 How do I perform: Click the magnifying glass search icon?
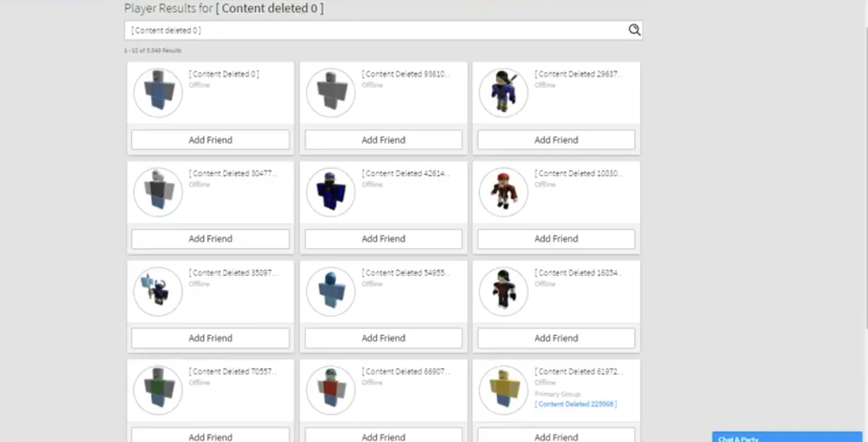634,30
